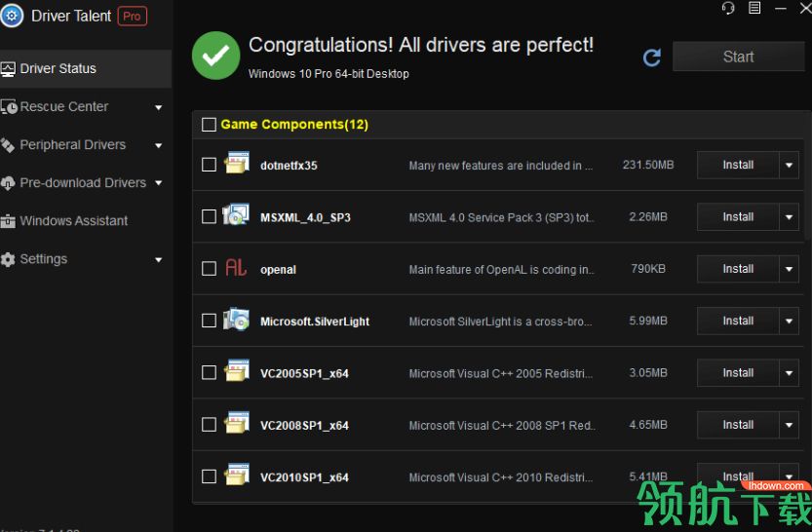Click the Settings gear icon
The width and height of the screenshot is (812, 532).
(x=8, y=259)
